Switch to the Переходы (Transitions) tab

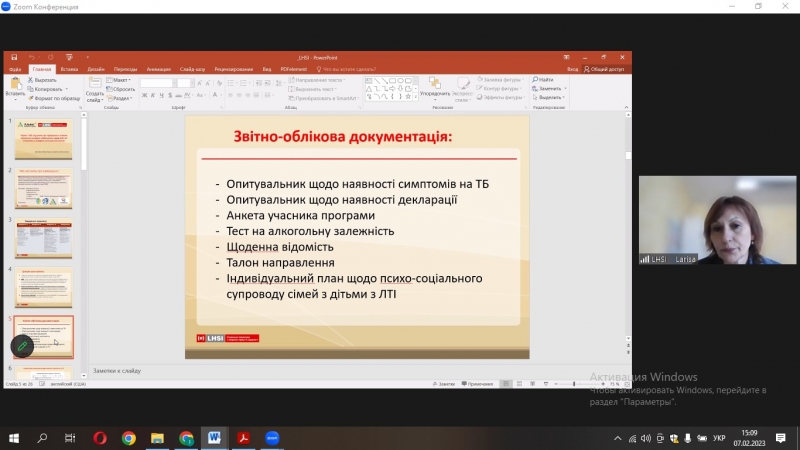click(126, 69)
